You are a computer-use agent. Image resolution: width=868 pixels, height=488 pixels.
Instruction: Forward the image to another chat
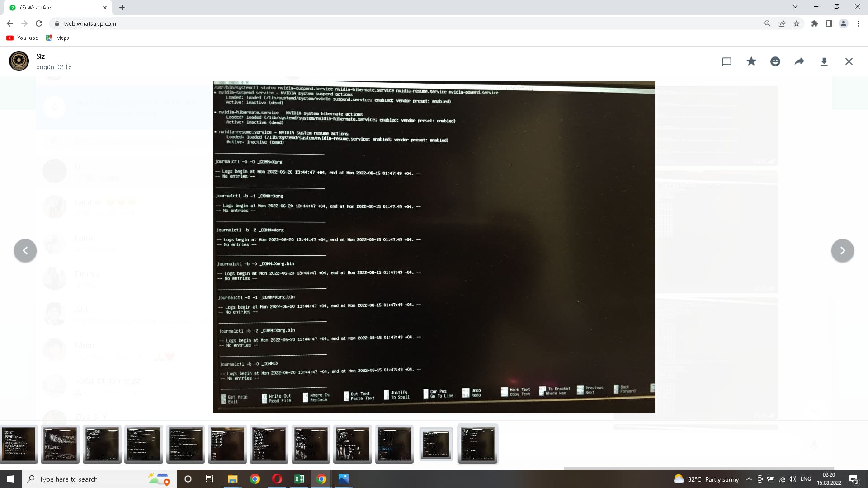point(799,61)
